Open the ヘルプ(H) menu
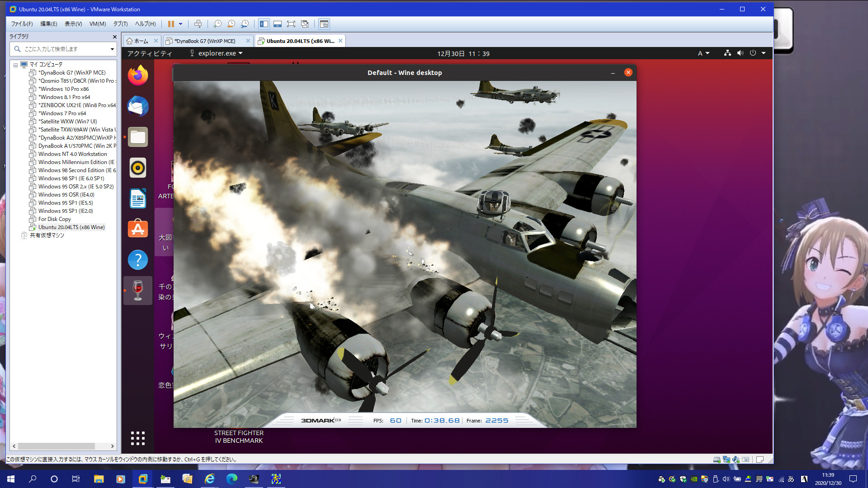The width and height of the screenshot is (868, 488). (x=145, y=24)
